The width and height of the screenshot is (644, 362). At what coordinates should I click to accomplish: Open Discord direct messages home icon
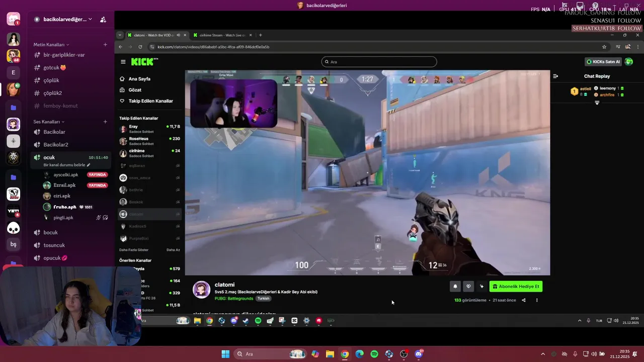point(14,19)
